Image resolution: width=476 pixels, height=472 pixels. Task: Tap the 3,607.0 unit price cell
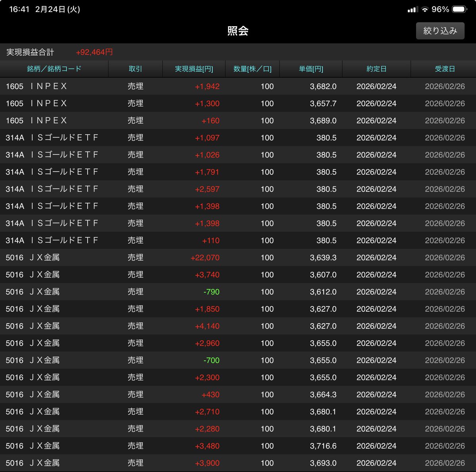tap(323, 274)
